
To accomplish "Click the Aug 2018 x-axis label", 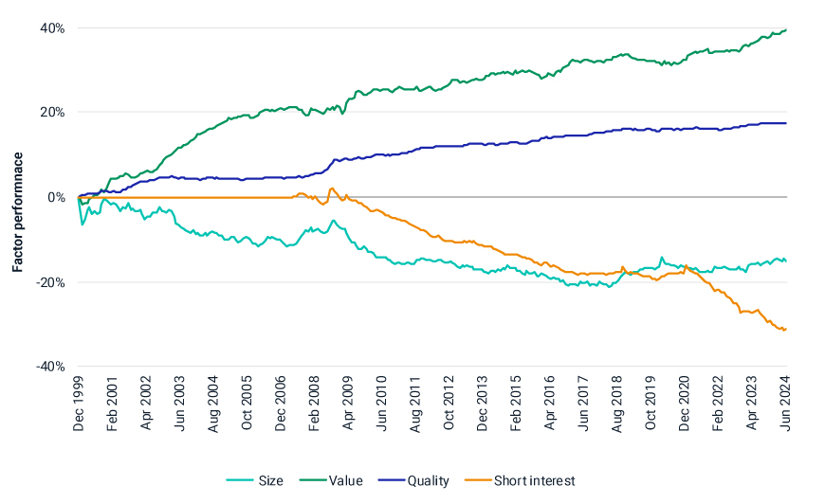I will 617,405.
